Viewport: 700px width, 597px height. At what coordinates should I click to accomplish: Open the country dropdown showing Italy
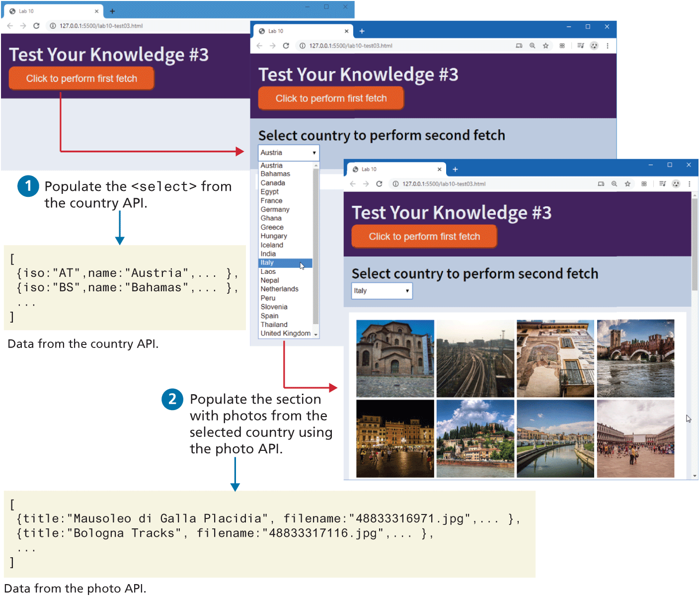coord(382,291)
